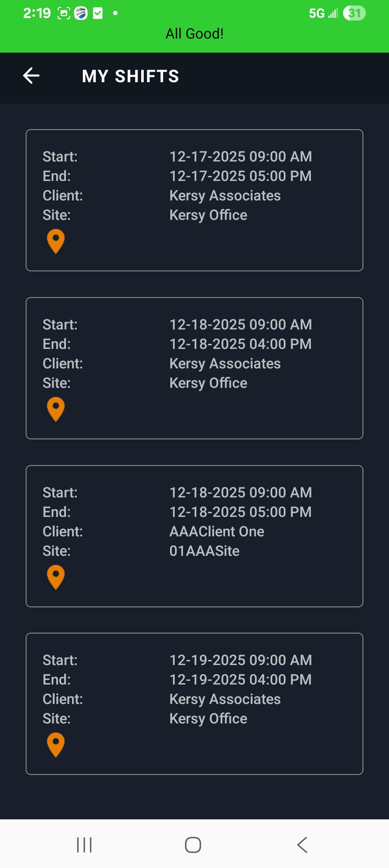Viewport: 389px width, 868px height.
Task: Tap the clock time in status bar
Action: tap(37, 13)
